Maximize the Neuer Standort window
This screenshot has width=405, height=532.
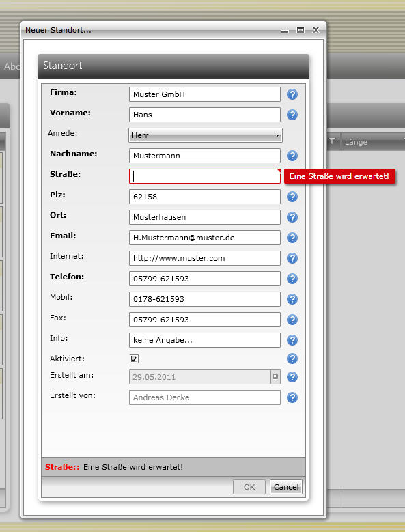301,30
